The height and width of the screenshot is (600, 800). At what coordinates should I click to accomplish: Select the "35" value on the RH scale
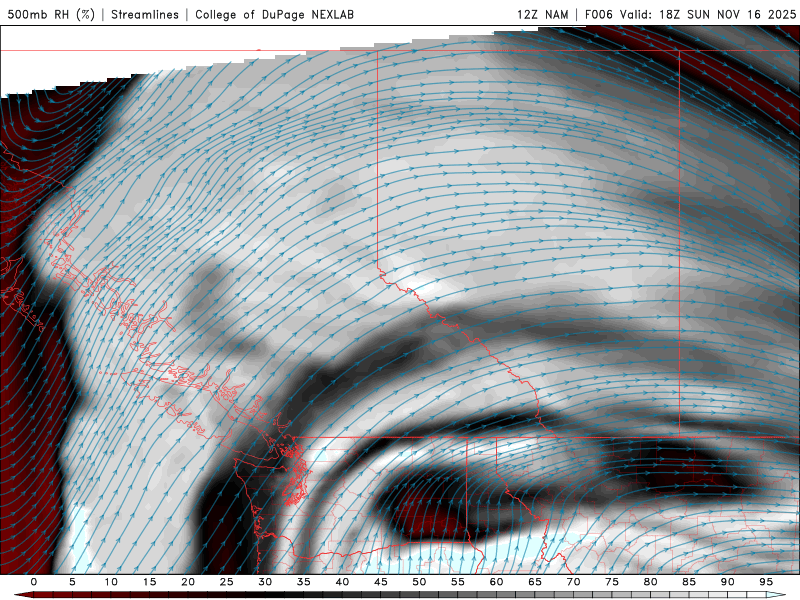[x=304, y=582]
